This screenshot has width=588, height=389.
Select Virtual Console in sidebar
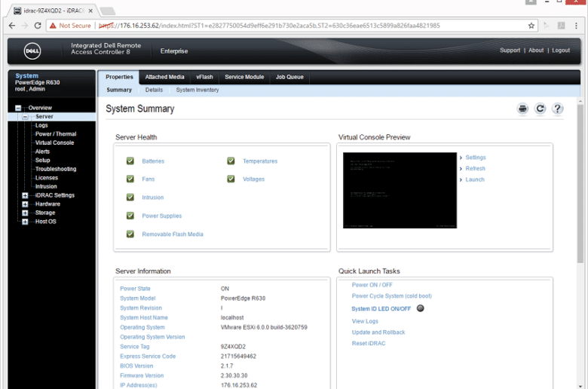click(x=54, y=143)
